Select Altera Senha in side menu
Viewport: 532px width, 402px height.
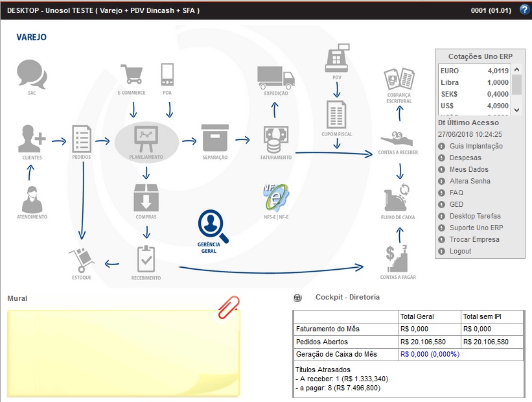pyautogui.click(x=470, y=181)
